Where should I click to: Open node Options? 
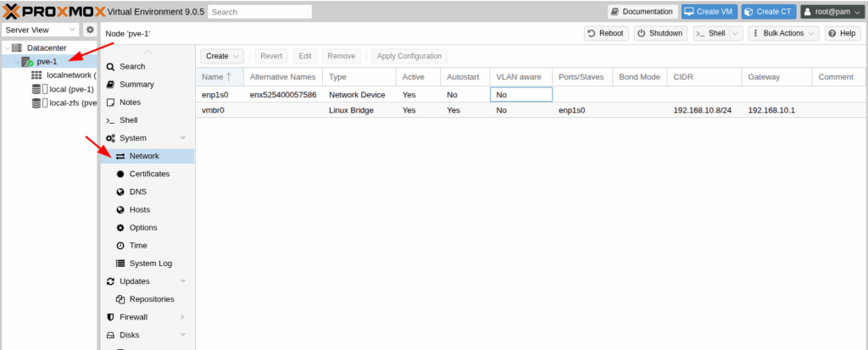point(147,228)
